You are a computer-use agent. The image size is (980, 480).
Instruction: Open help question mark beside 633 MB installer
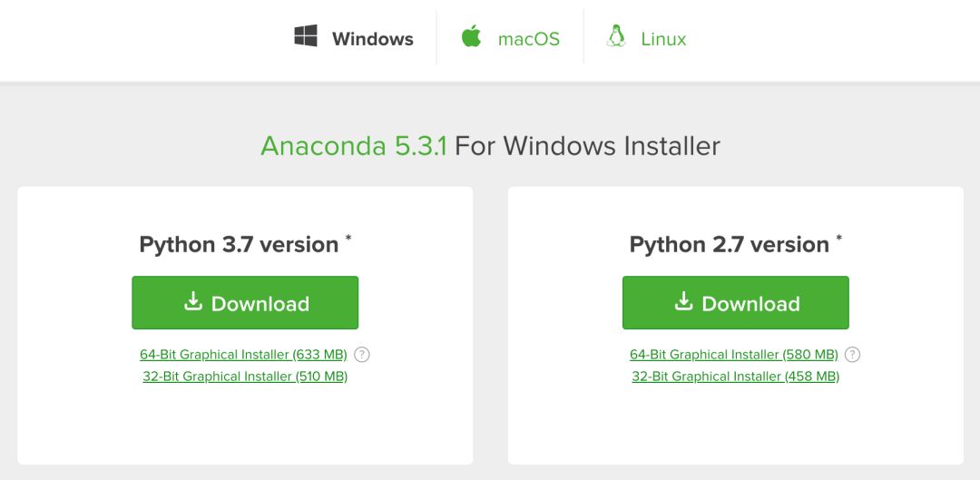[362, 355]
